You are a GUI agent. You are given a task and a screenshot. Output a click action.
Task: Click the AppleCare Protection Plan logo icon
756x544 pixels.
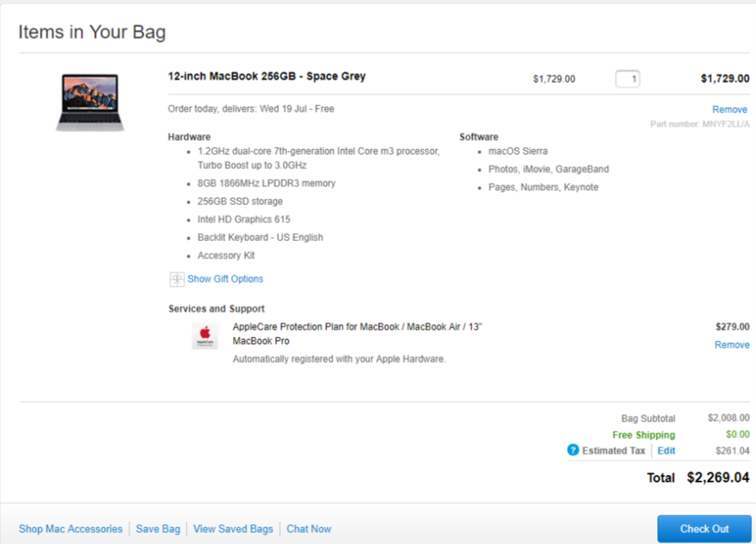coord(205,335)
